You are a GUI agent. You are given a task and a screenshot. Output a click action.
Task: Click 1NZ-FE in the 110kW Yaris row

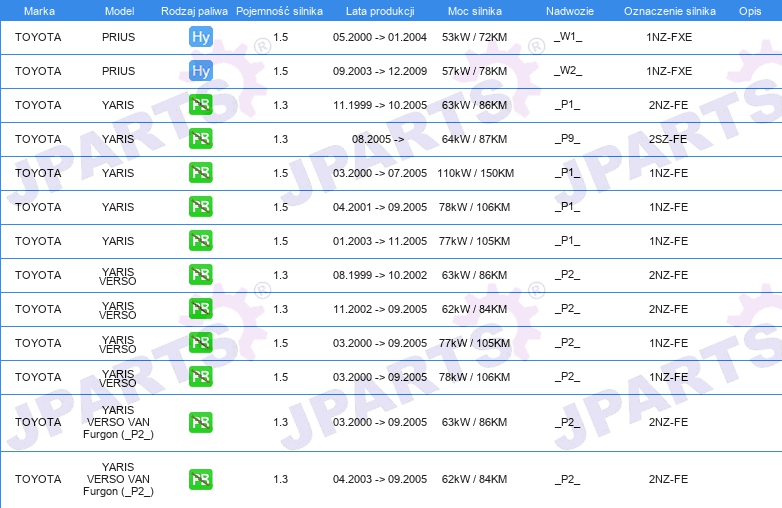(668, 172)
